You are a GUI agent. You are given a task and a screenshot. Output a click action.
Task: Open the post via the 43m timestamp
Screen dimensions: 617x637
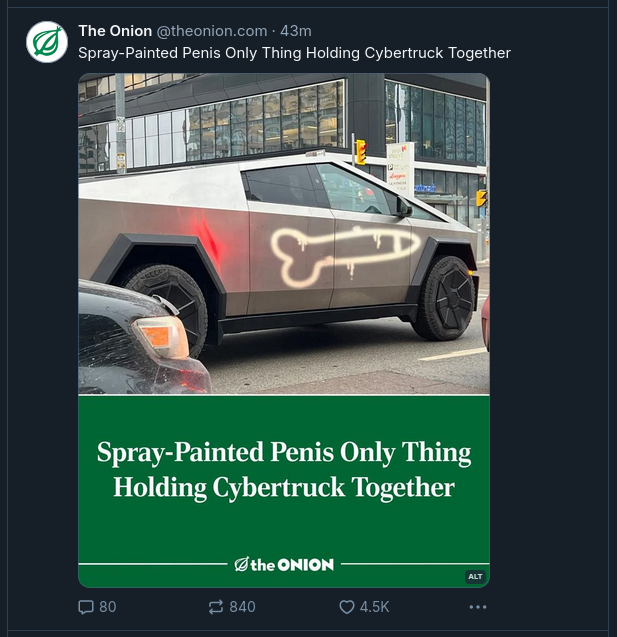click(x=296, y=31)
